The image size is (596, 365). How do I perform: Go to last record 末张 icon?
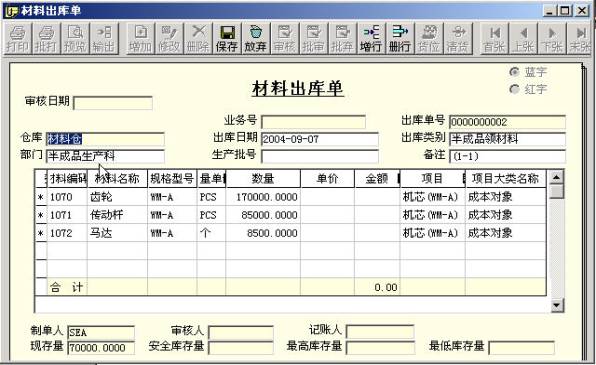tap(580, 38)
